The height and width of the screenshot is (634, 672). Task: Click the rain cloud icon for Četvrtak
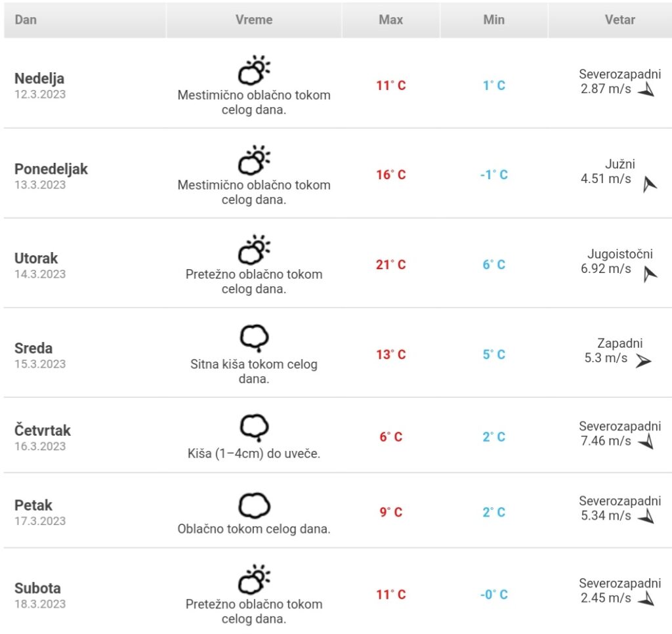(x=253, y=428)
